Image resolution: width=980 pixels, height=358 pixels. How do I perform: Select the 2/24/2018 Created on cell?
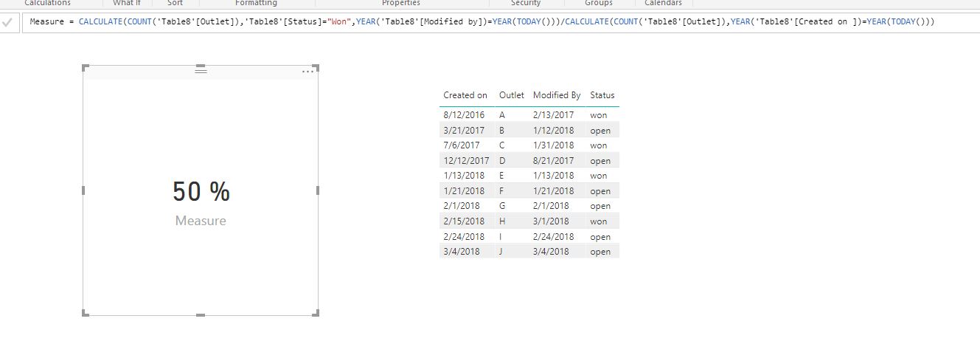[464, 237]
